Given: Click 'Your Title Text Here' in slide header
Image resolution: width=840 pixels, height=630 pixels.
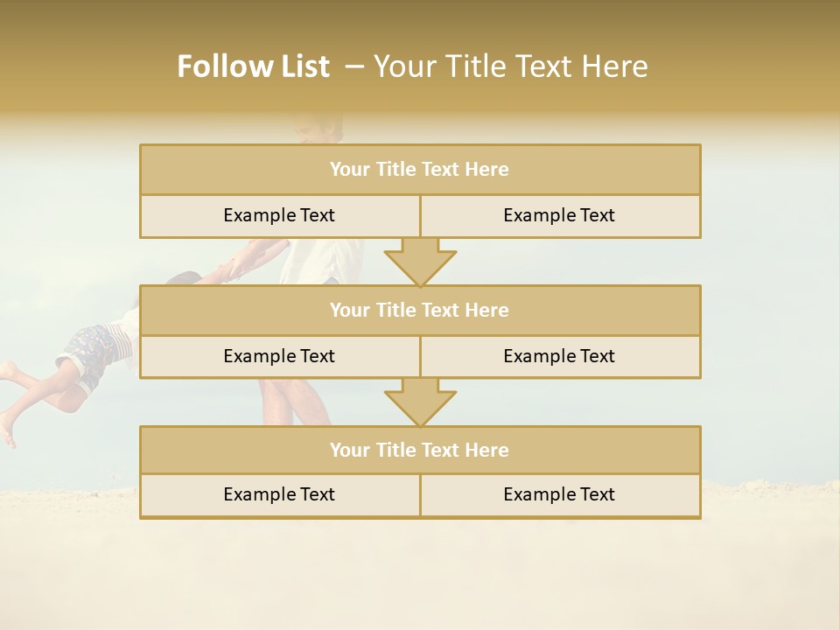Looking at the screenshot, I should [511, 66].
